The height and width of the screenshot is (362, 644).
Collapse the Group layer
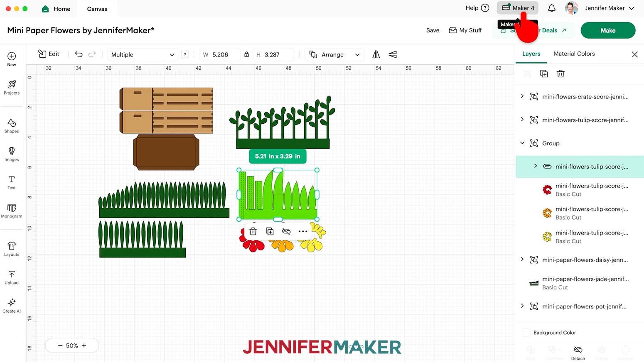point(522,143)
